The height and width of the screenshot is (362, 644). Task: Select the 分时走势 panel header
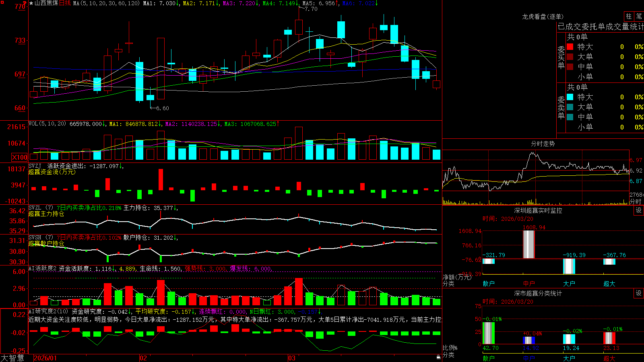coord(543,144)
